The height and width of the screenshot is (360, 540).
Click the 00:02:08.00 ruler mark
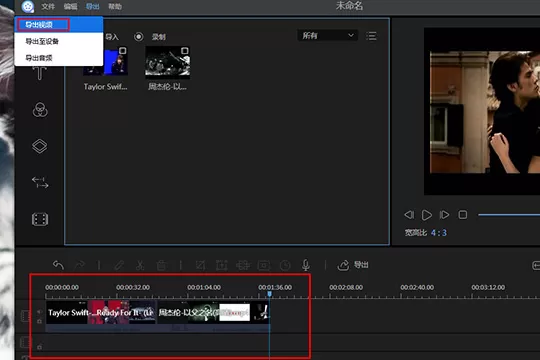[346, 287]
